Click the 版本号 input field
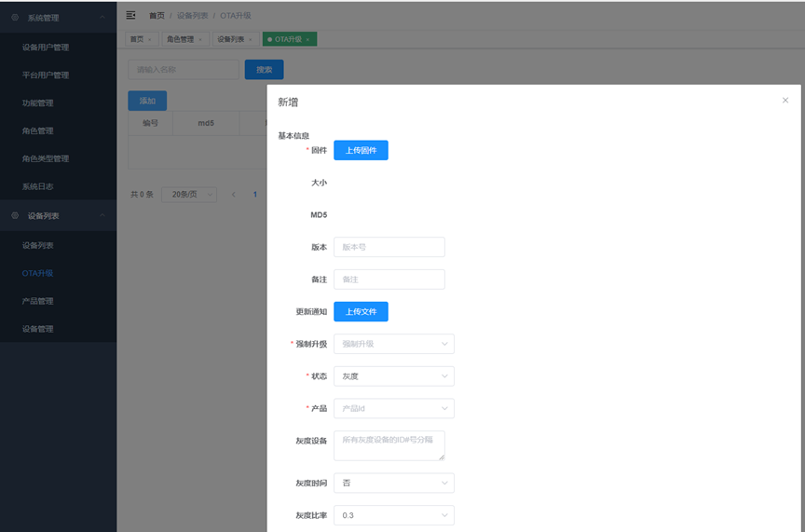This screenshot has height=532, width=805. (389, 247)
